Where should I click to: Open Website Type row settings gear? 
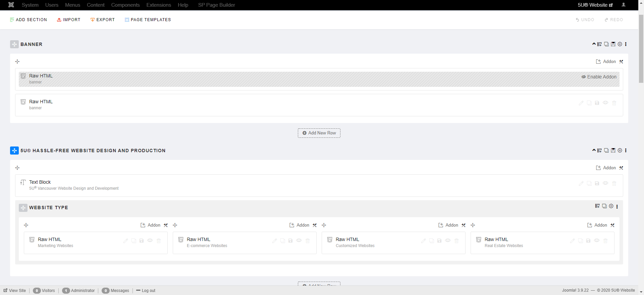611,206
